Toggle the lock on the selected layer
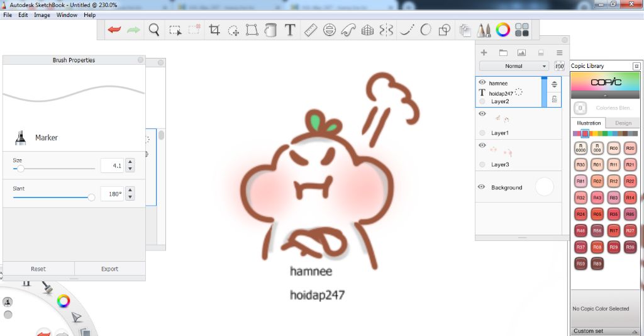The height and width of the screenshot is (336, 644). click(554, 99)
